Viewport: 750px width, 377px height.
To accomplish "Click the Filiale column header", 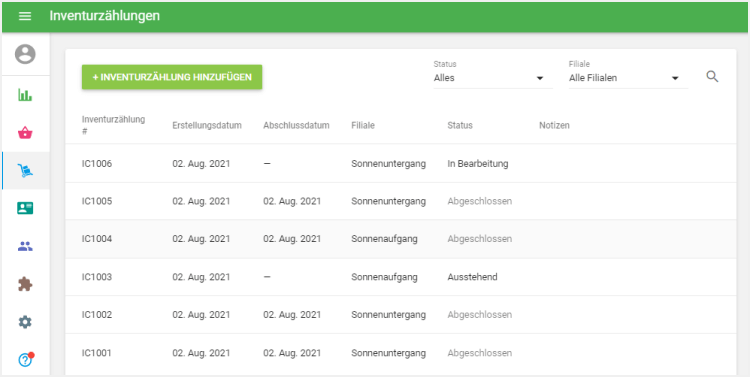I will pos(363,125).
